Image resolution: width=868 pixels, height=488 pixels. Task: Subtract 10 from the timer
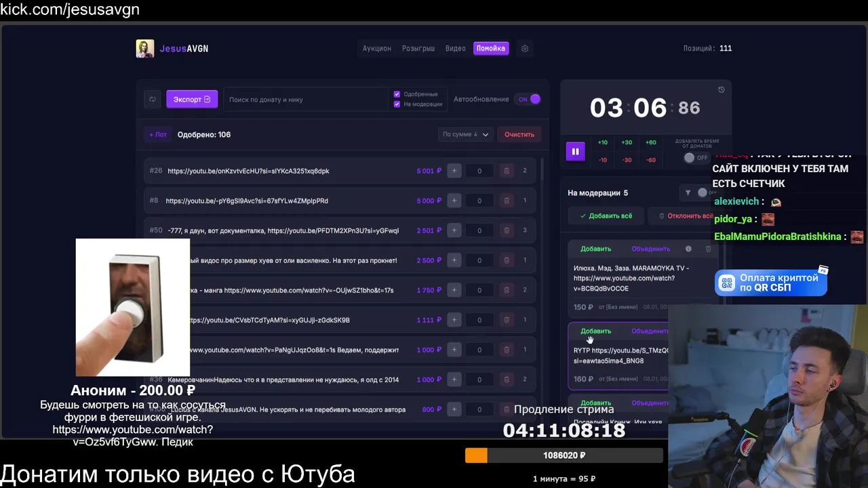click(x=602, y=160)
